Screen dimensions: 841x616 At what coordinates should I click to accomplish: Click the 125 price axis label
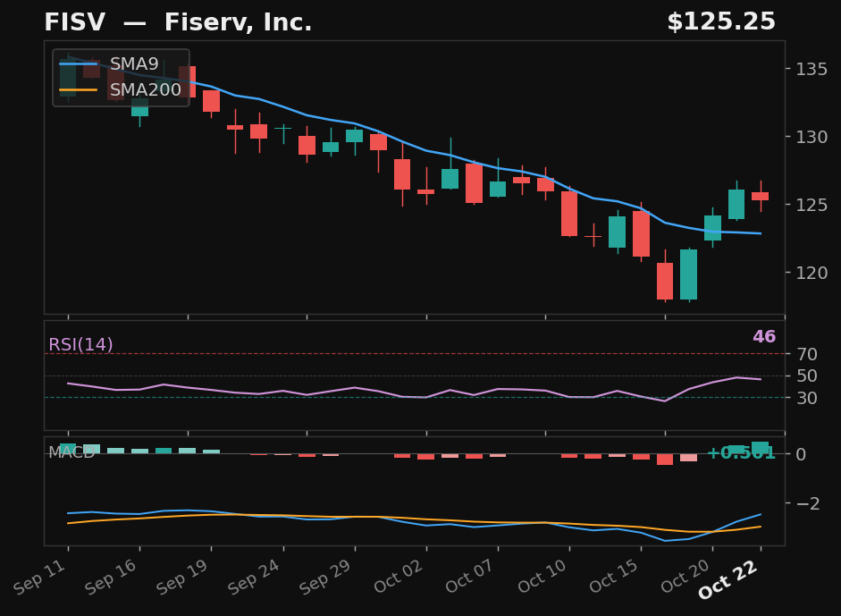pyautogui.click(x=812, y=205)
